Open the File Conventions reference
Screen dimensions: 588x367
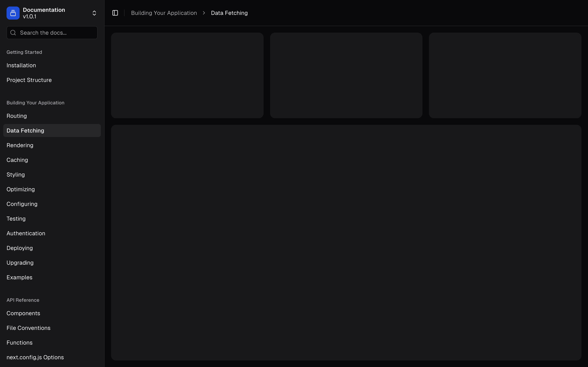(28, 328)
